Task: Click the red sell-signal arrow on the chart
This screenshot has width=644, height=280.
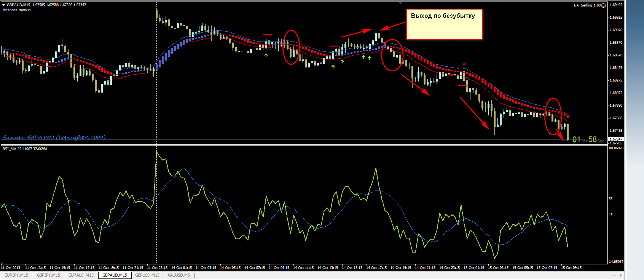Action: point(464,64)
